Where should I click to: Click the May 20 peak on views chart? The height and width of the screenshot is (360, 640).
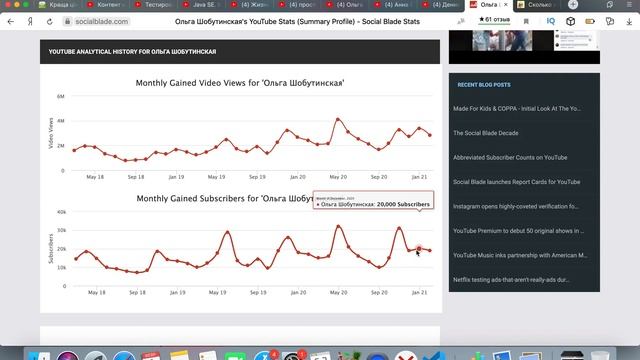338,119
